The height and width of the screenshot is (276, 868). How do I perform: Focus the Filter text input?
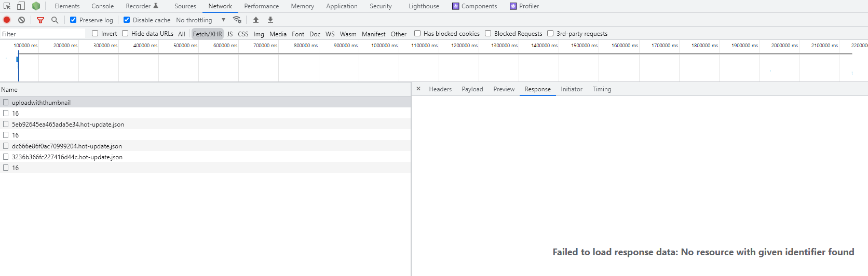[43, 34]
